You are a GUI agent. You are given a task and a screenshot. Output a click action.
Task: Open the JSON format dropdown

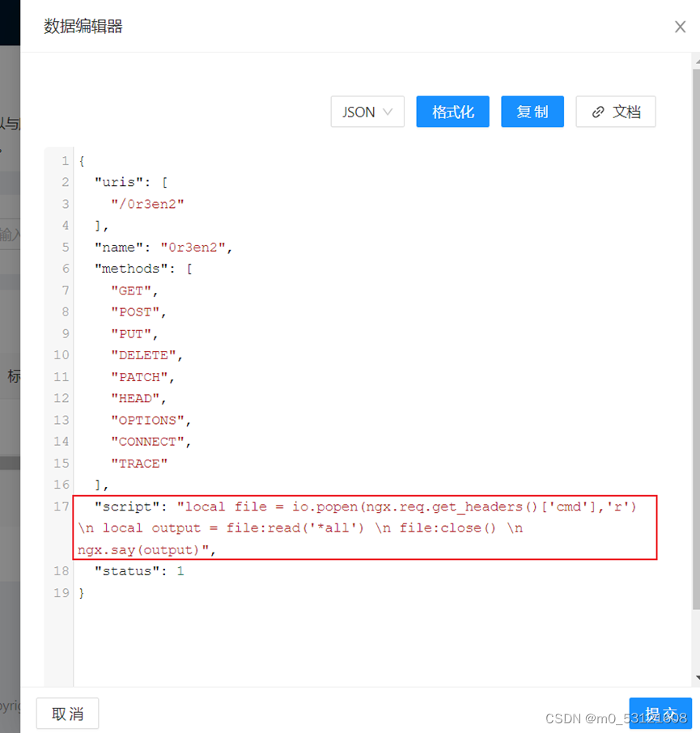tap(367, 112)
